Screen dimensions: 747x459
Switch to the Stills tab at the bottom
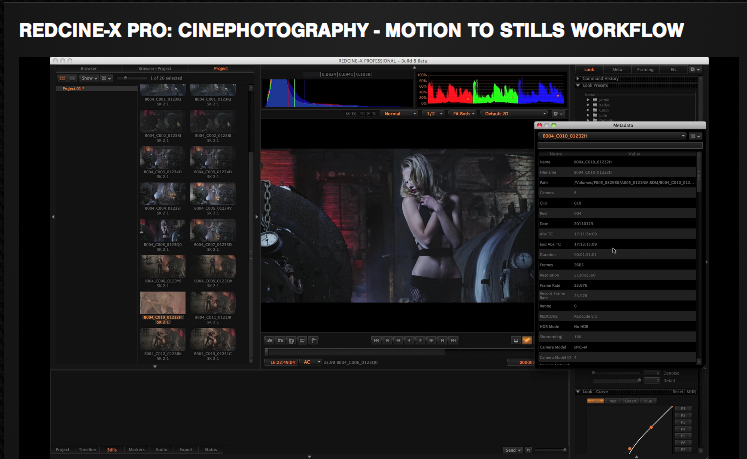112,450
